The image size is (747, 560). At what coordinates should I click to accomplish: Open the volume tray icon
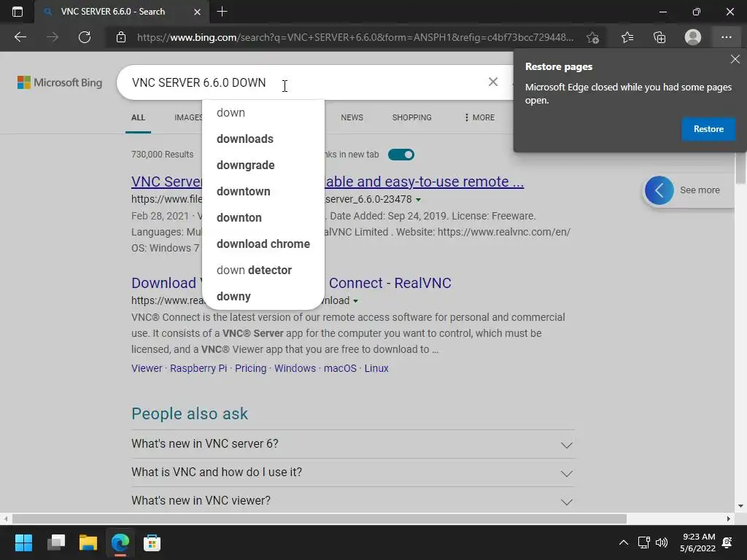(x=661, y=542)
